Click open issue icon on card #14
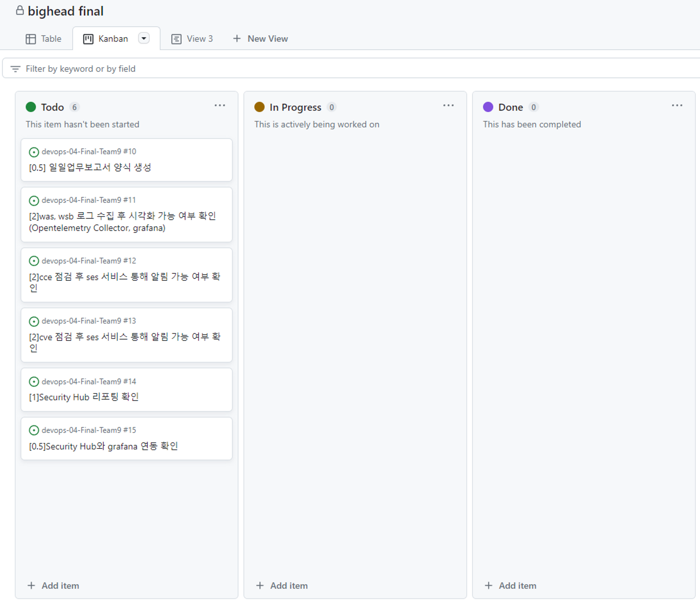This screenshot has height=602, width=700. [x=34, y=381]
